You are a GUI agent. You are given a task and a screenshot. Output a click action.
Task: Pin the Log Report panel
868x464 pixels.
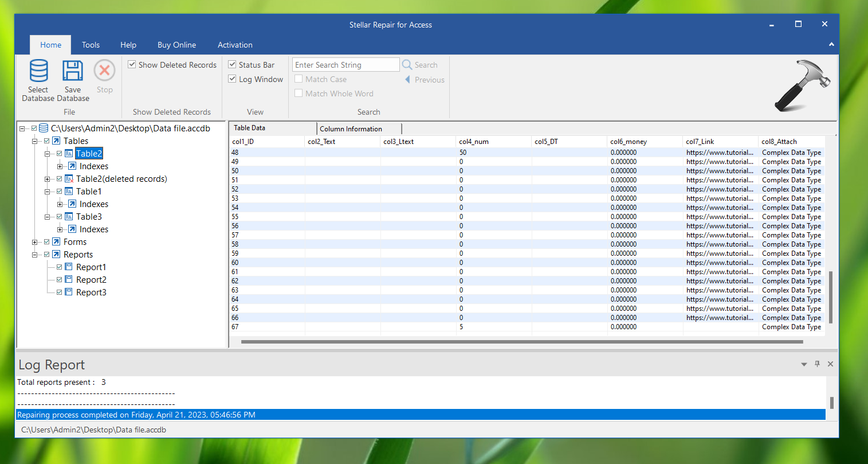[x=817, y=364]
